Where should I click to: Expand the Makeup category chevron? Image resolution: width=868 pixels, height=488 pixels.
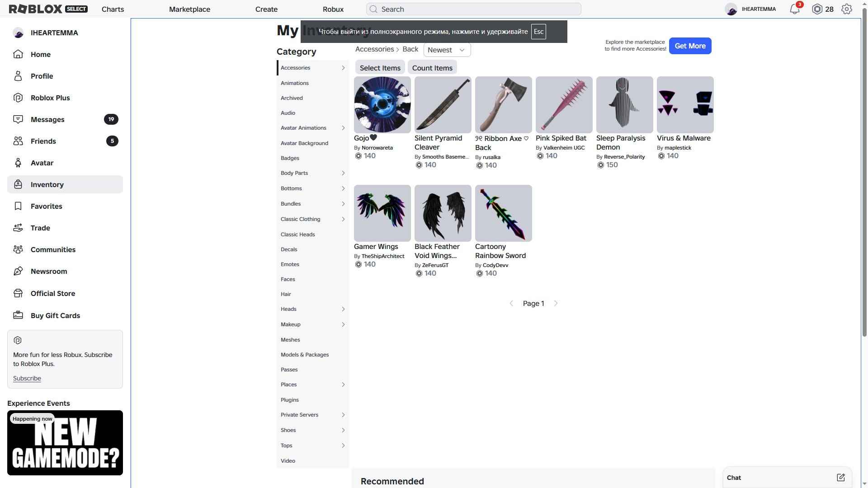pos(343,324)
